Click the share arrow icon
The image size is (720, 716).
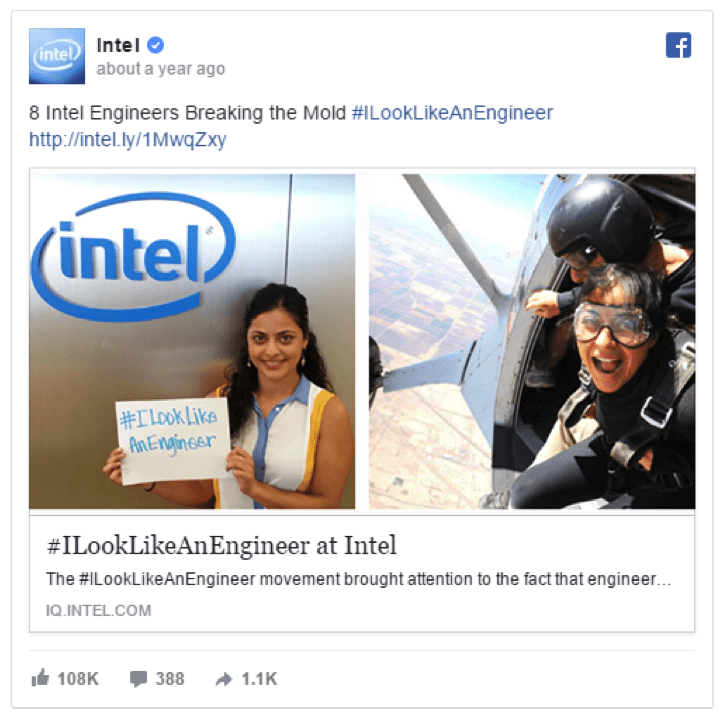tap(224, 679)
